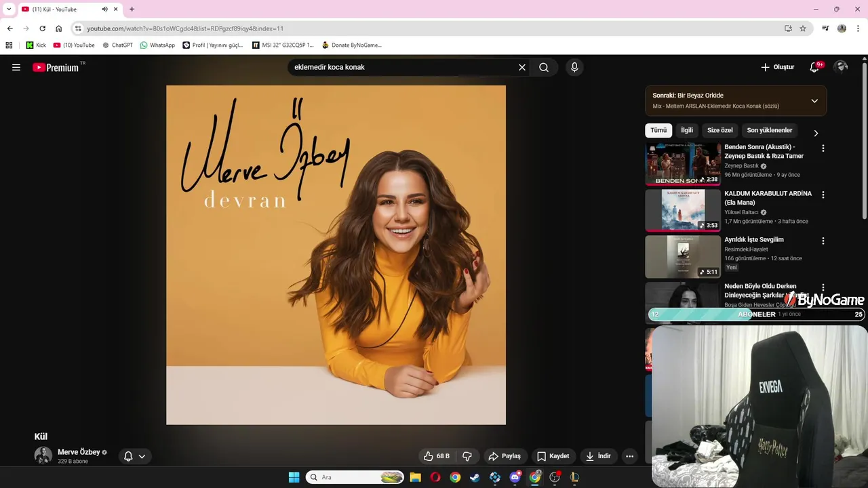
Task: Launch Opera browser from taskbar
Action: pos(435,477)
